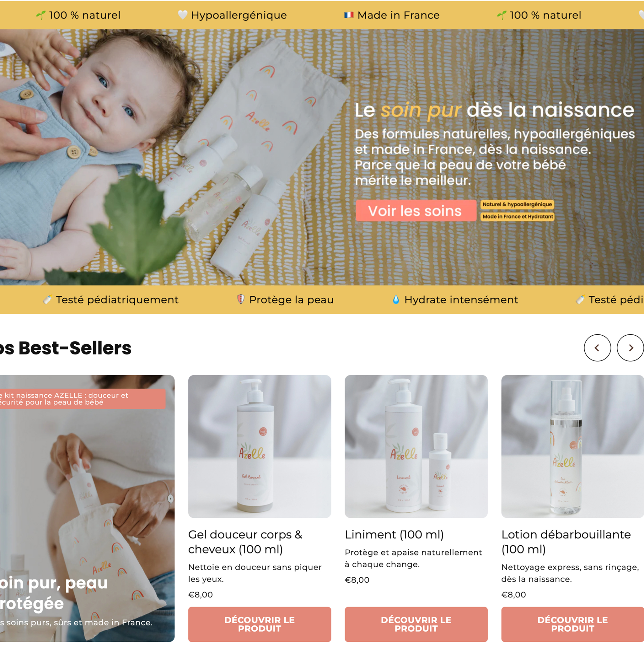This screenshot has width=644, height=648.
Task: Click the Lotion débarbouillante (100 ml) title
Action: click(566, 542)
